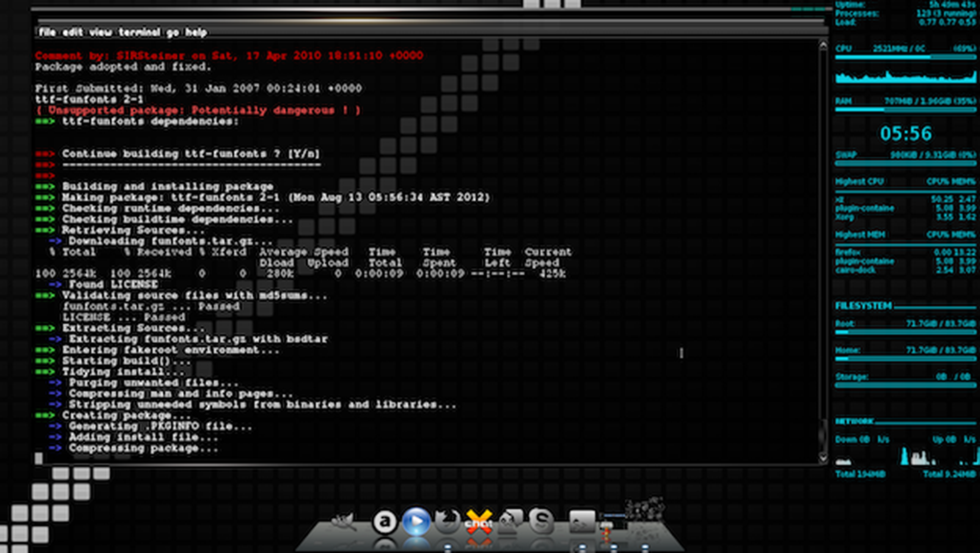
Task: Click the terminal scrollbar down arrow
Action: click(822, 457)
